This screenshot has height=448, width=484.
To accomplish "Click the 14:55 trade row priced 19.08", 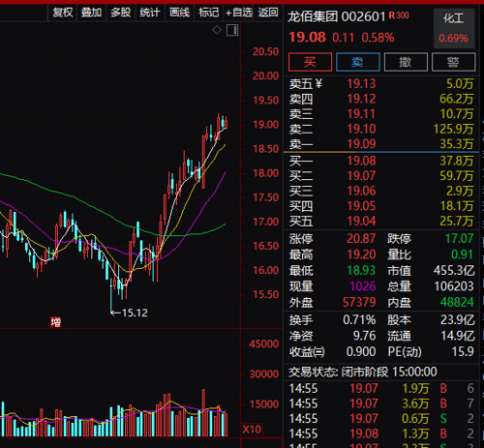I will coord(381,433).
